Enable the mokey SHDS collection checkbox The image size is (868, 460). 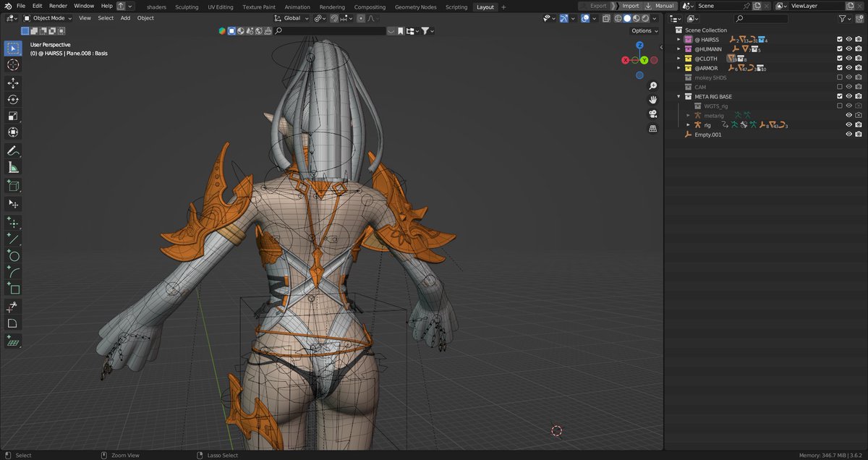tap(840, 77)
